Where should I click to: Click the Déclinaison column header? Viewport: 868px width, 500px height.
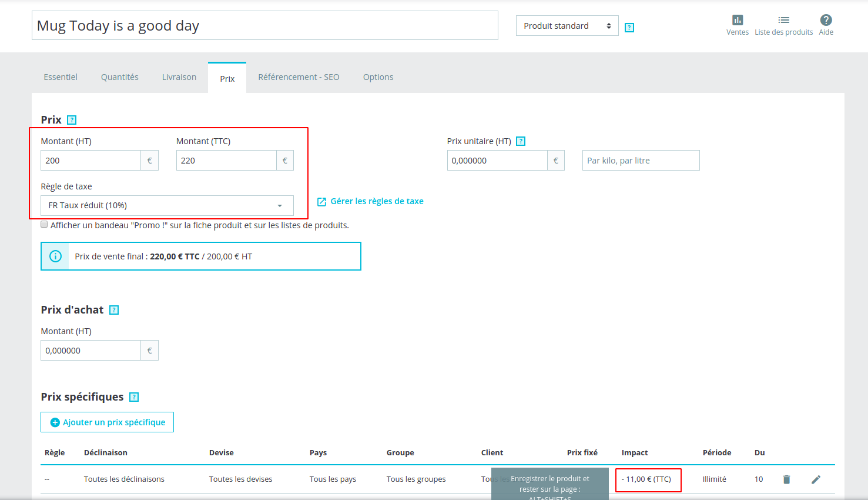pyautogui.click(x=106, y=452)
